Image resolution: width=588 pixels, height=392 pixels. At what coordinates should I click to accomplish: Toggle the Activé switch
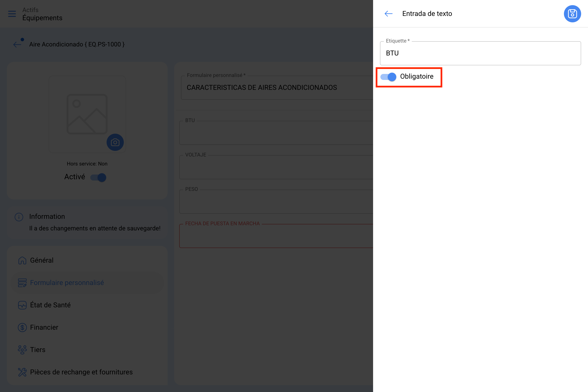[98, 178]
